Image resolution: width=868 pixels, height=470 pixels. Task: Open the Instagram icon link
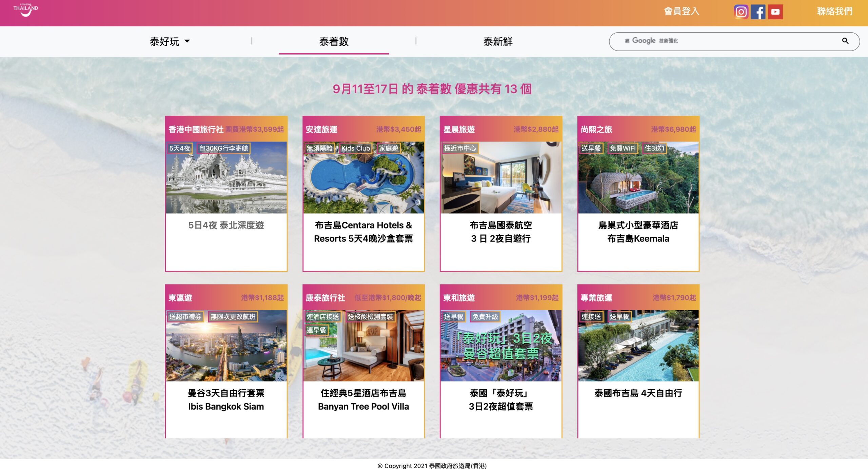741,12
